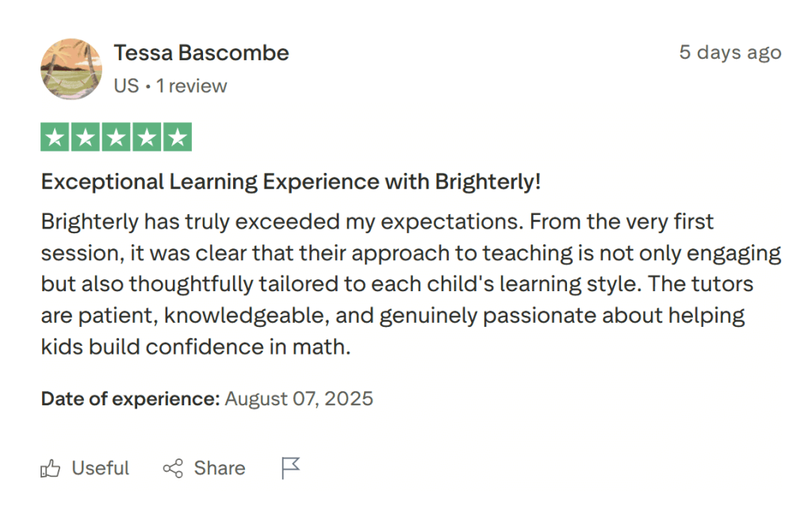Open the Tessa Bascombe reviewer name

pos(201,53)
